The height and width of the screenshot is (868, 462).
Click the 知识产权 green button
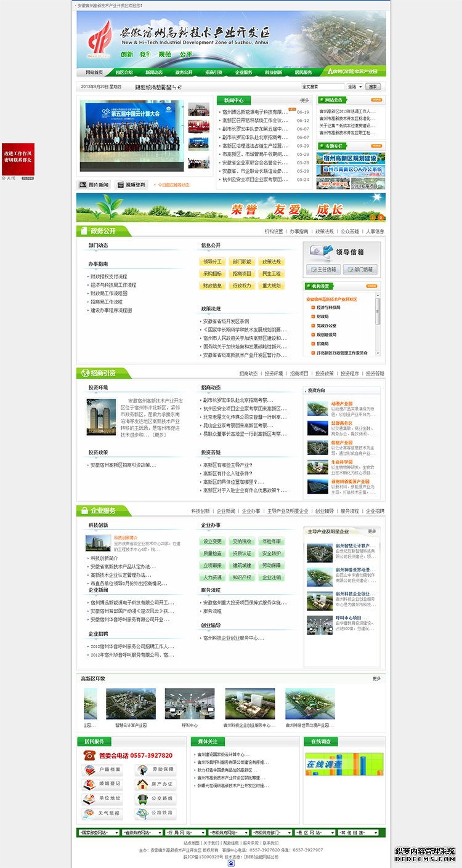242,577
